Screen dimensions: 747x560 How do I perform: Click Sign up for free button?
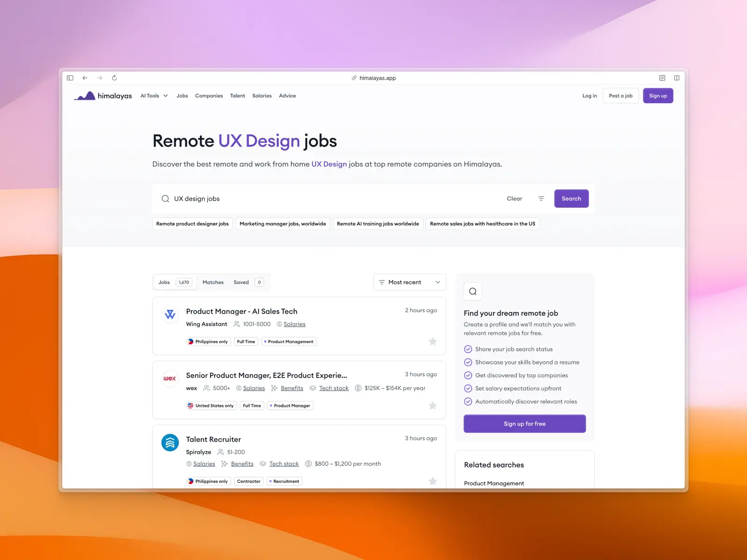pos(525,424)
